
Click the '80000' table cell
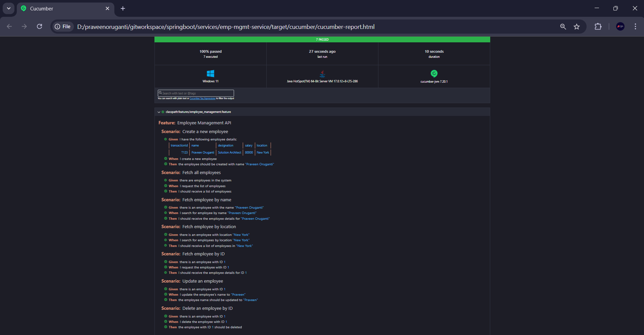coord(249,153)
